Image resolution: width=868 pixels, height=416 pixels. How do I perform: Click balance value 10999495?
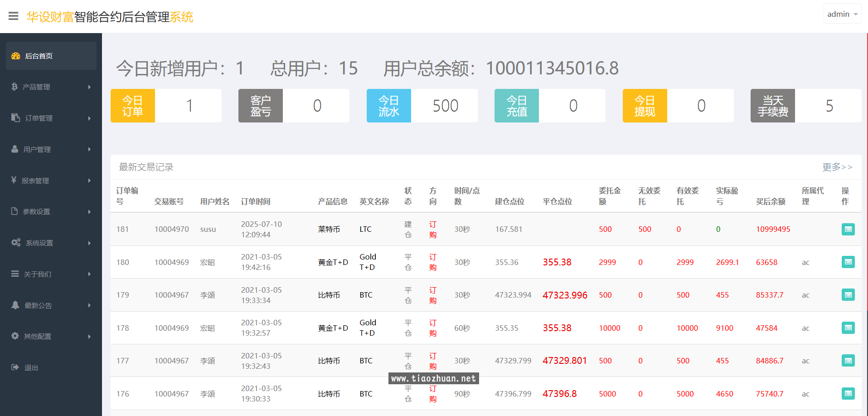click(x=773, y=229)
